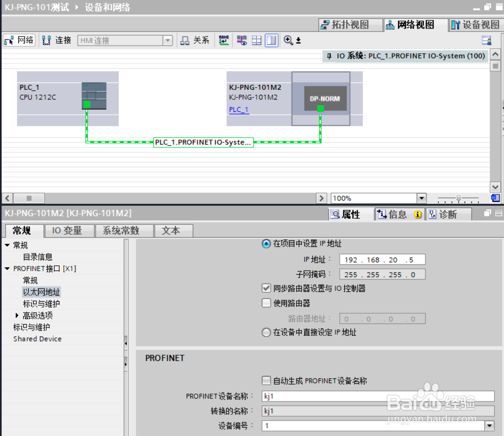
Task: Click the zoom download arrow icon
Action: pyautogui.click(x=299, y=40)
